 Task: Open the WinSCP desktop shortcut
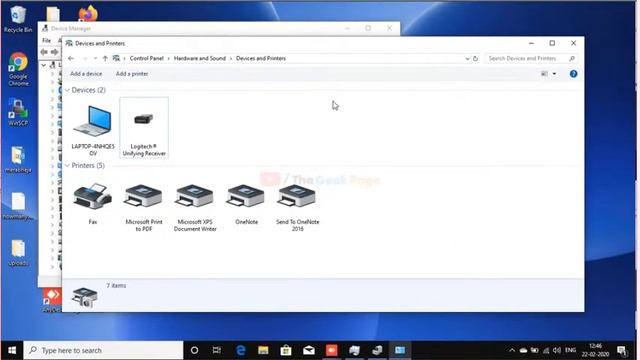(18, 112)
